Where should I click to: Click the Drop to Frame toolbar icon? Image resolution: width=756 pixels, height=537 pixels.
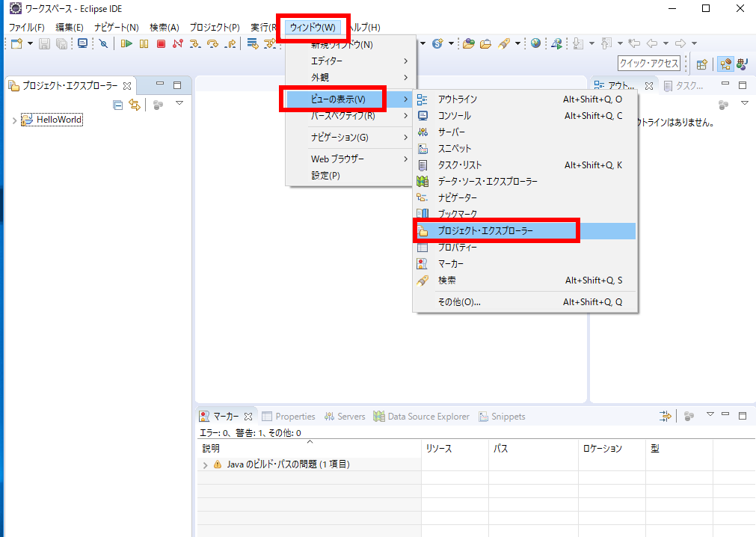[253, 44]
